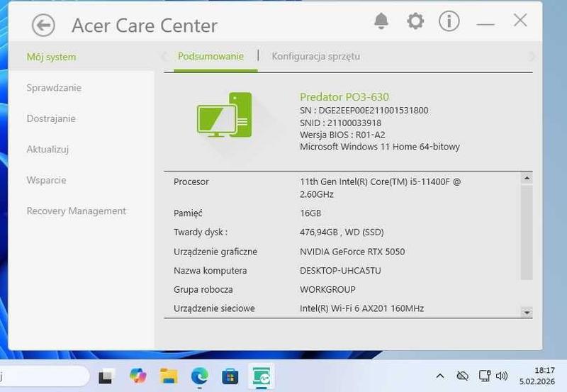Click the Procesor label

pyautogui.click(x=191, y=181)
